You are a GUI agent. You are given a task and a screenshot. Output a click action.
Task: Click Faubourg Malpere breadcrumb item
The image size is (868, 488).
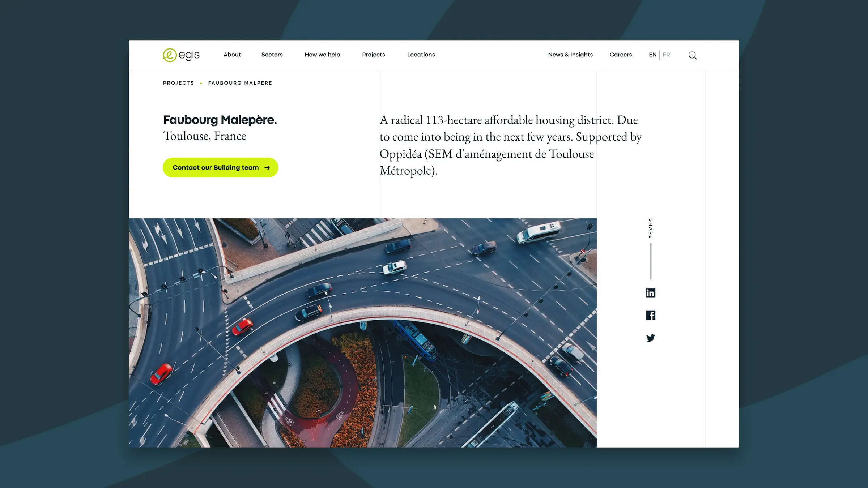click(240, 83)
